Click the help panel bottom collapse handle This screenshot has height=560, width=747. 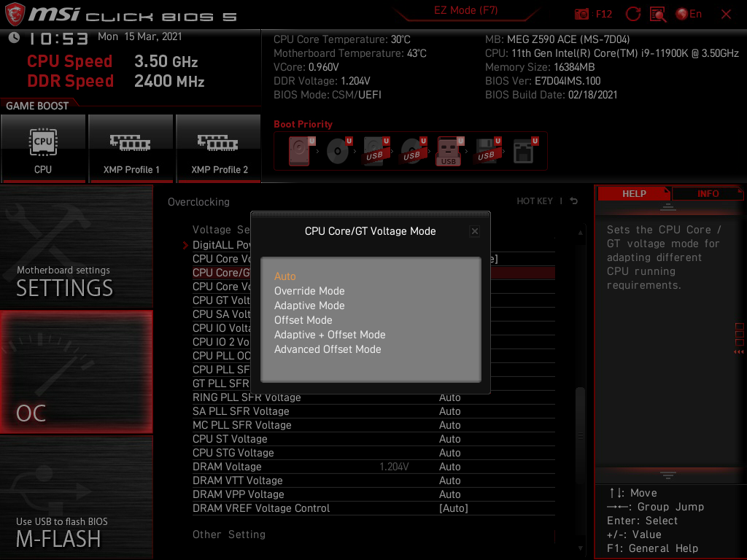(668, 475)
